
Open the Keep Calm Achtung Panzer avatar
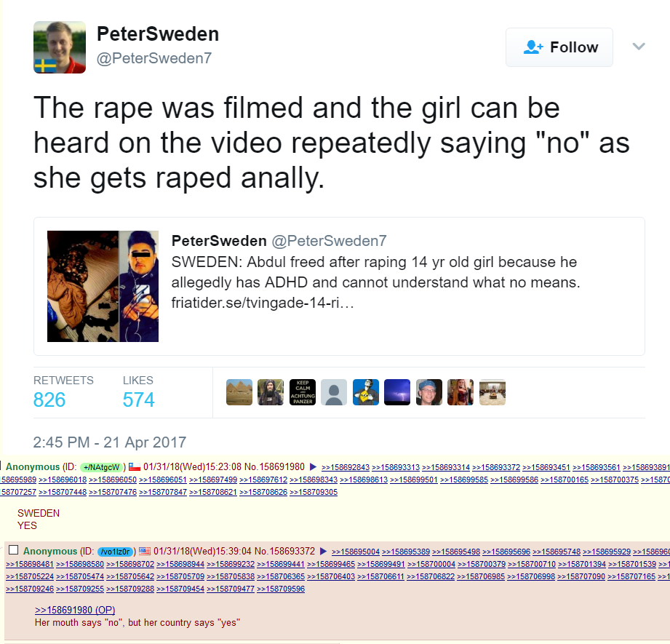pos(302,392)
